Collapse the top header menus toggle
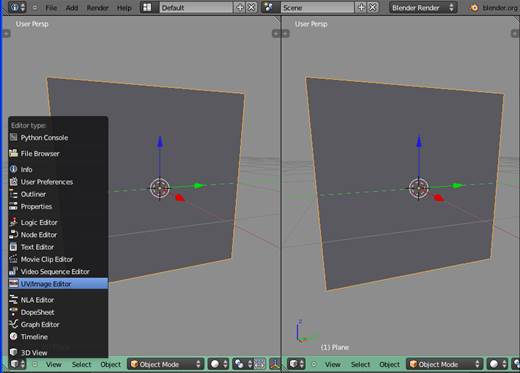 coord(35,7)
